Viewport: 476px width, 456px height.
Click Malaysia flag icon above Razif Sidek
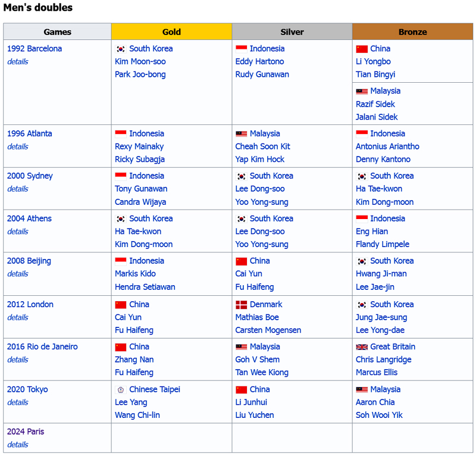[362, 92]
